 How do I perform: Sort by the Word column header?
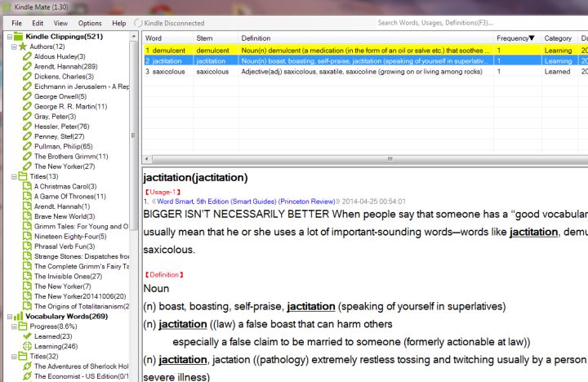click(167, 38)
